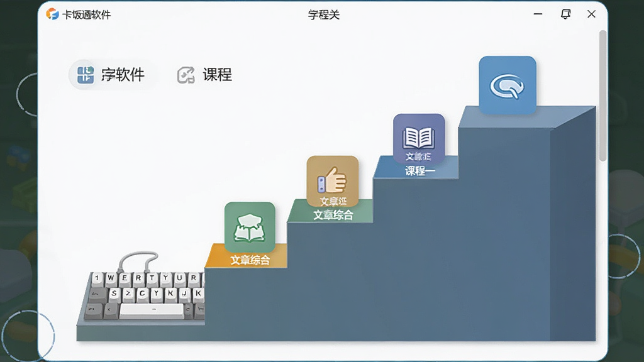Image resolution: width=644 pixels, height=362 pixels.
Task: Click the 文章综合 label on the green step
Action: [333, 215]
